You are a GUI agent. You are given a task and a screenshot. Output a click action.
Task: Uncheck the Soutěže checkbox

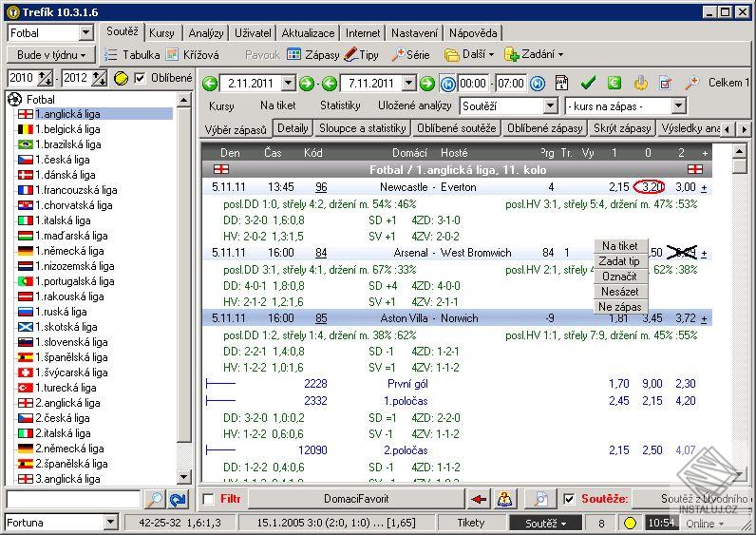coord(568,499)
